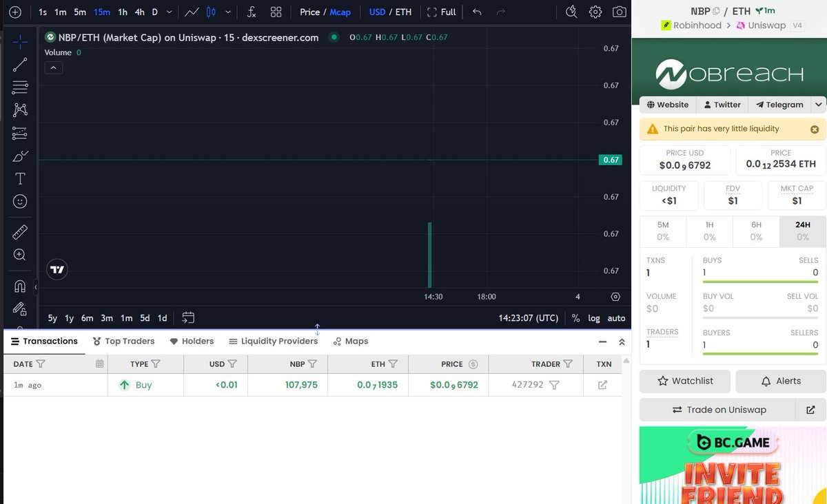Open the Liquidity Providers tab

tap(273, 341)
